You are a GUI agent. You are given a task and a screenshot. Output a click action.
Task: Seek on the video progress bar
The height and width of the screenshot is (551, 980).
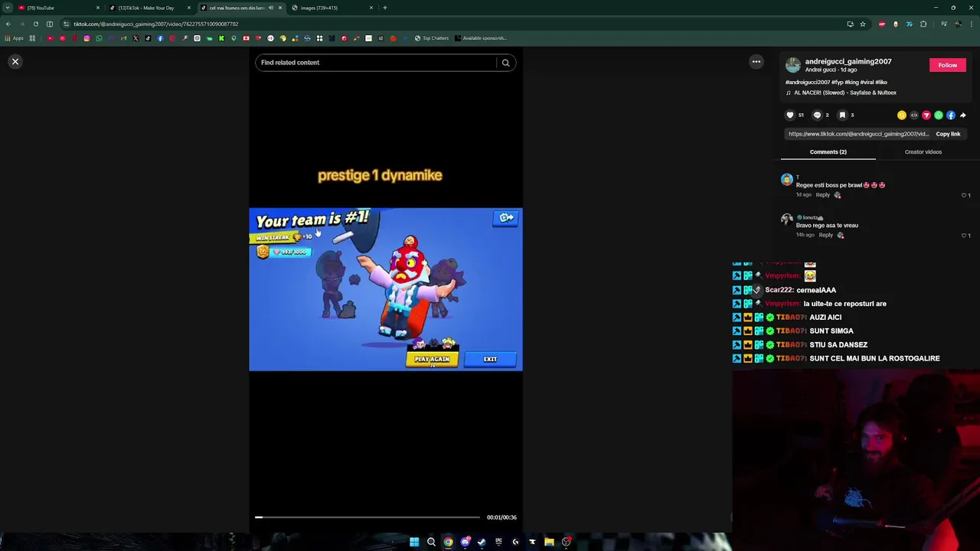(x=367, y=517)
